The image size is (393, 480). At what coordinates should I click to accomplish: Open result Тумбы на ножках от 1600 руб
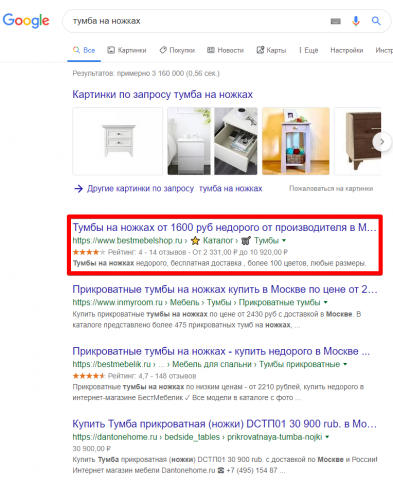[x=225, y=227]
